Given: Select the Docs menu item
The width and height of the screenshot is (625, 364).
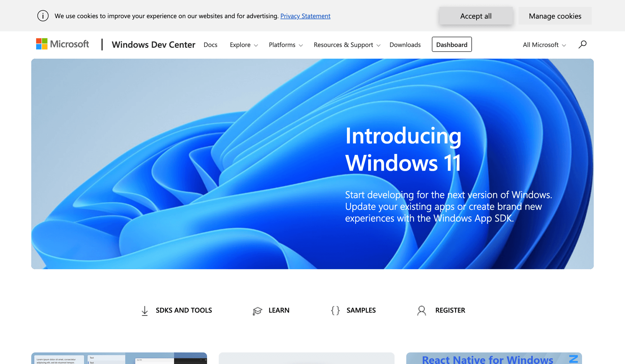Looking at the screenshot, I should point(210,45).
